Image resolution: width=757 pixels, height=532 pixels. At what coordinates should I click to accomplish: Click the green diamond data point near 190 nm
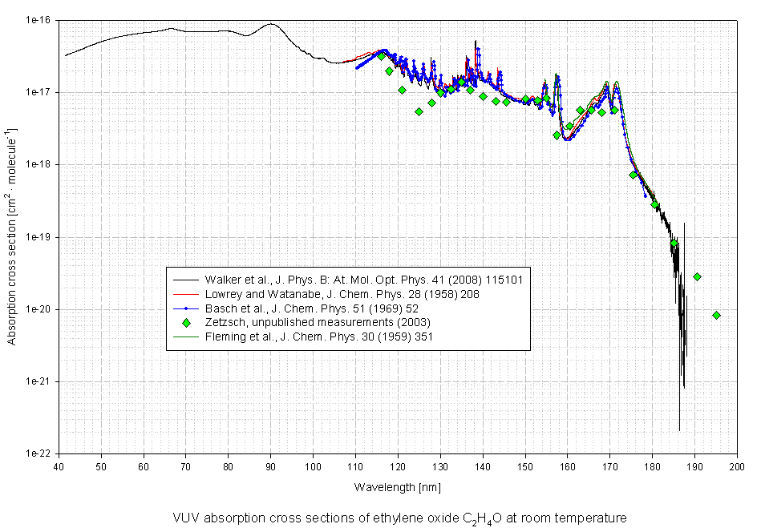click(697, 276)
